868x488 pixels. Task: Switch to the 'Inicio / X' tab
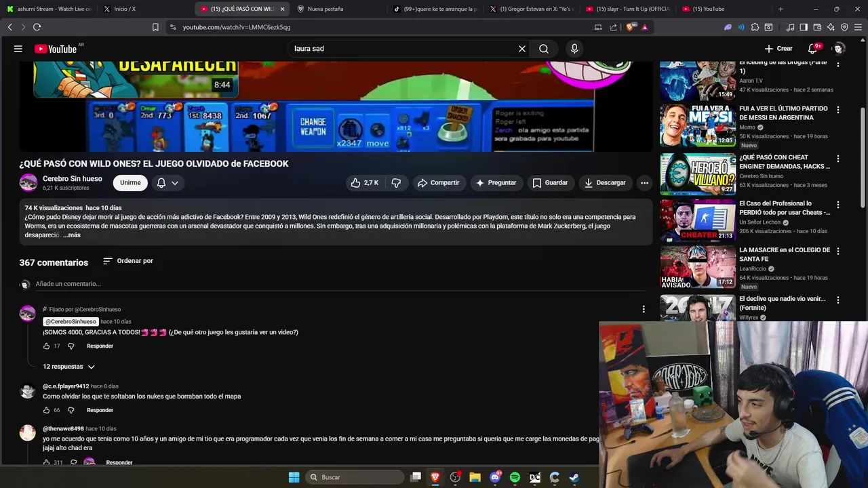[142, 9]
